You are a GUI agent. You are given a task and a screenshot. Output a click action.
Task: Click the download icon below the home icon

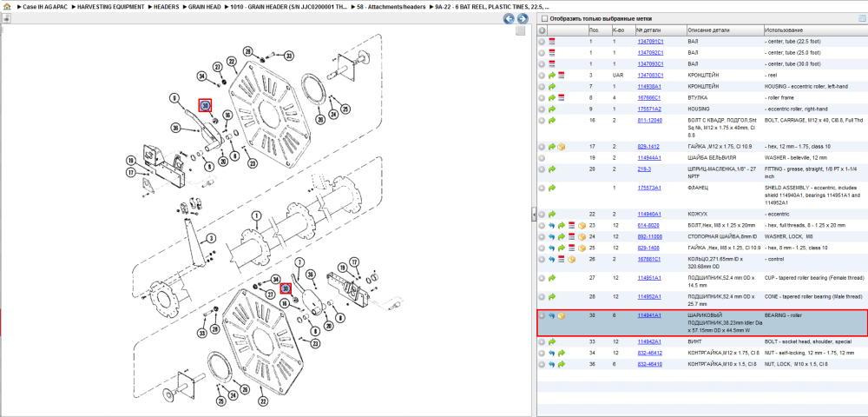(x=7, y=18)
